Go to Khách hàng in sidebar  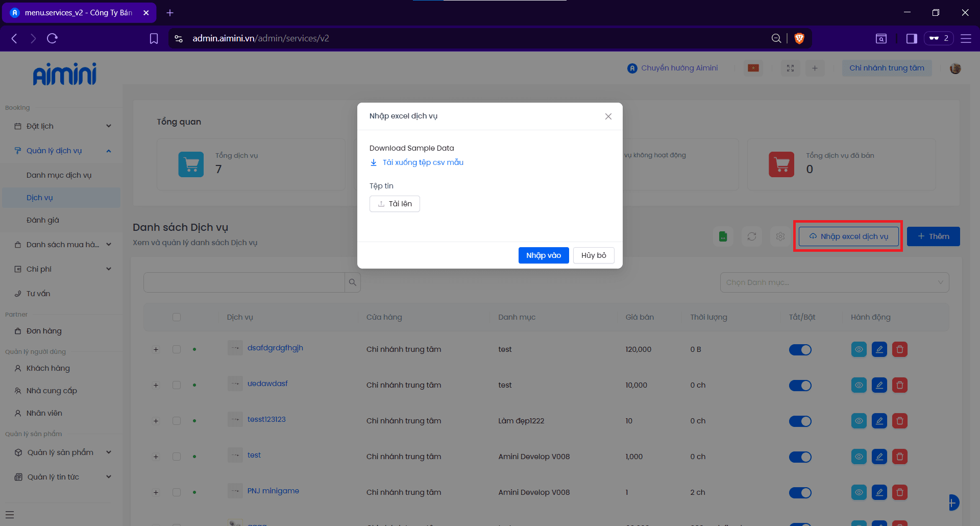click(x=48, y=368)
